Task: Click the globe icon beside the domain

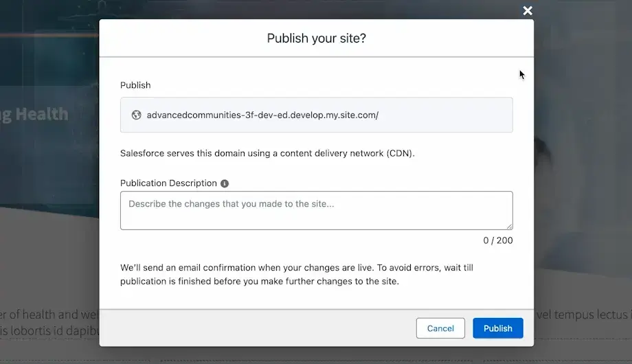Action: click(136, 115)
